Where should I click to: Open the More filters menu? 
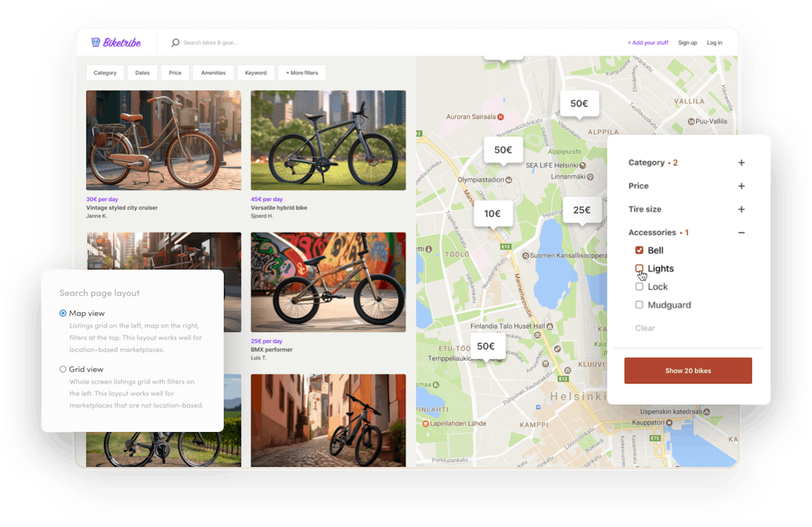[x=302, y=72]
